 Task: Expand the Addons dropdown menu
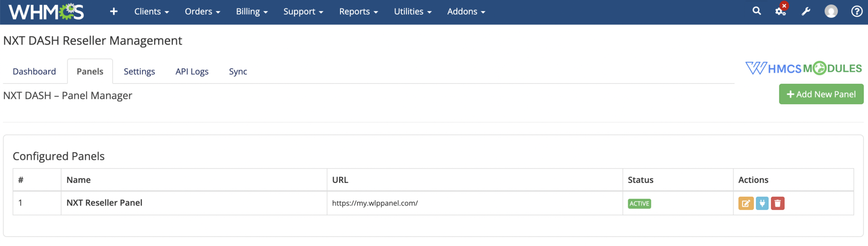(466, 12)
